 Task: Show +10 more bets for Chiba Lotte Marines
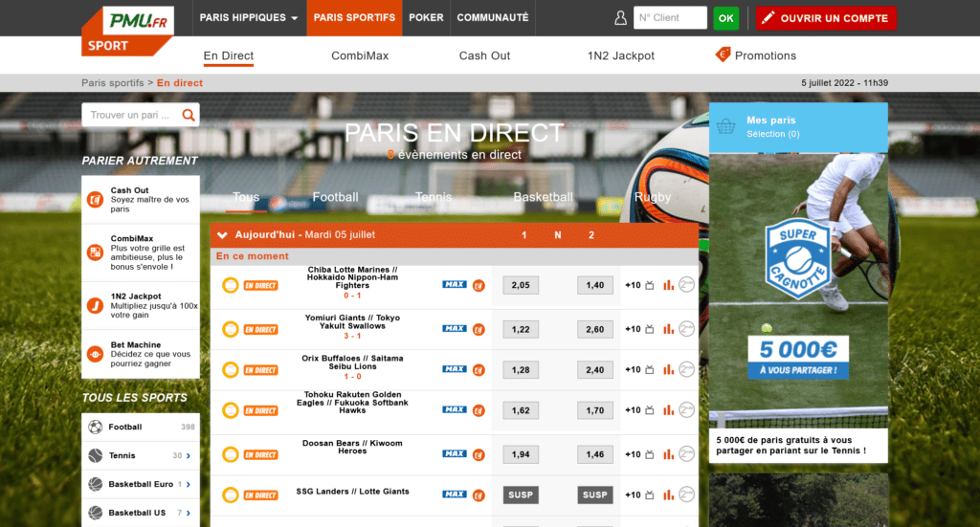[x=633, y=285]
